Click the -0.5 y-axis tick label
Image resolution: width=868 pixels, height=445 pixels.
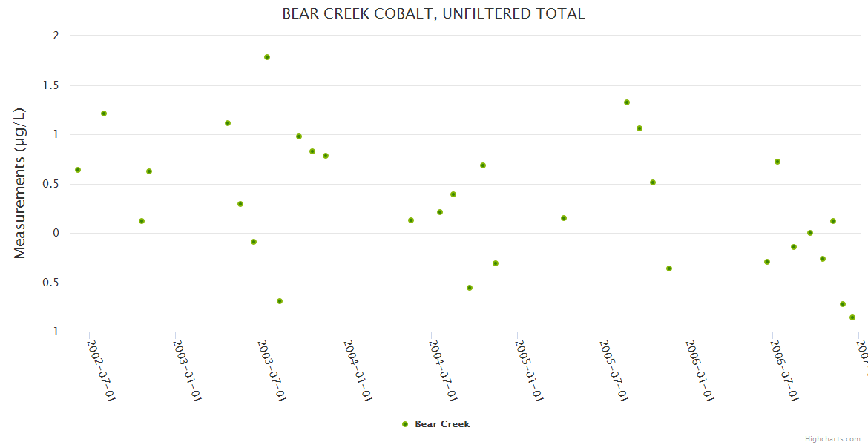click(46, 283)
